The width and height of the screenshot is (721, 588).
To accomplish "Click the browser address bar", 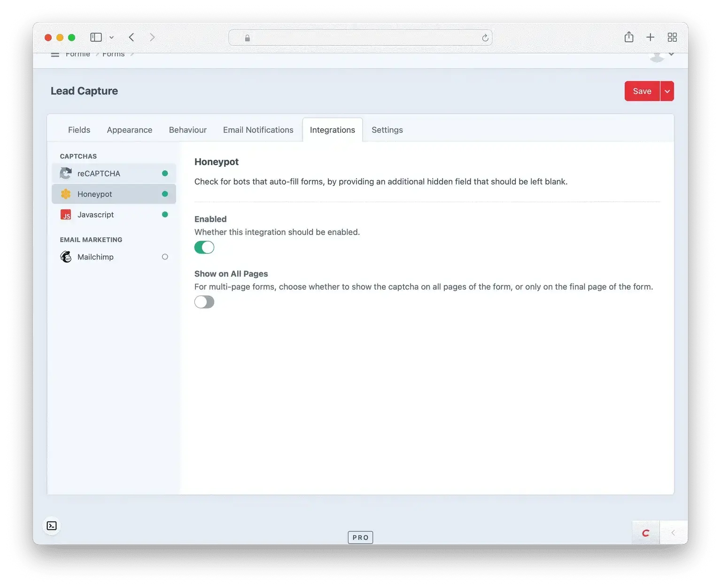I will click(360, 37).
